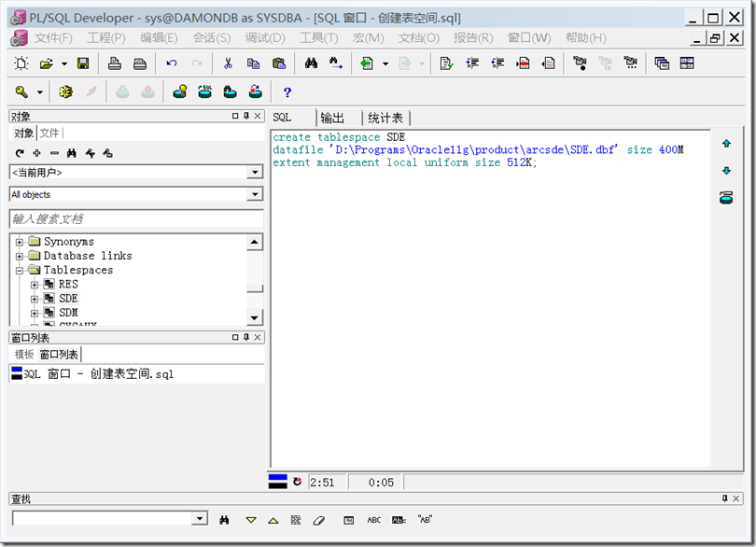Click the Print icon in toolbar

click(114, 63)
